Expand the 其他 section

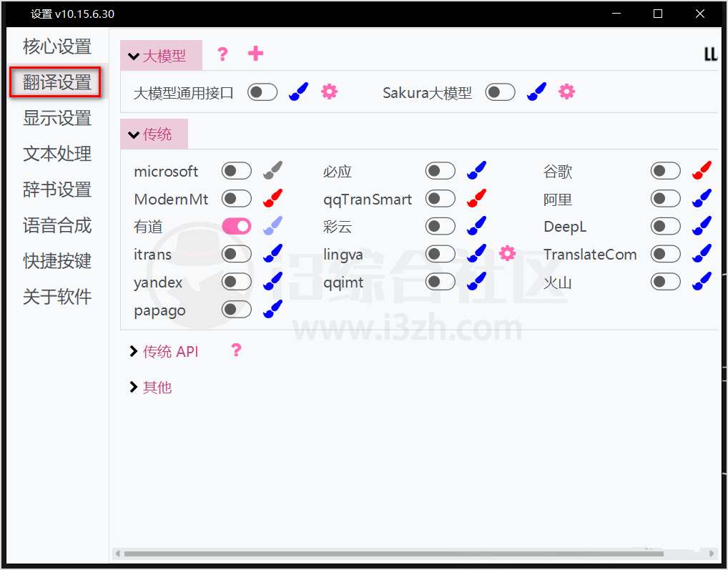[x=151, y=387]
